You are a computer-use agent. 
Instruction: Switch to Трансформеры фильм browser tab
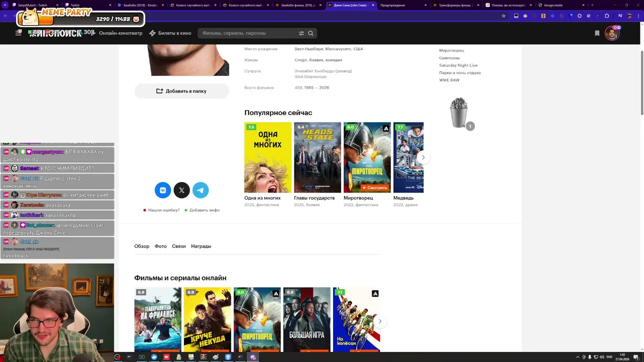coord(455,5)
